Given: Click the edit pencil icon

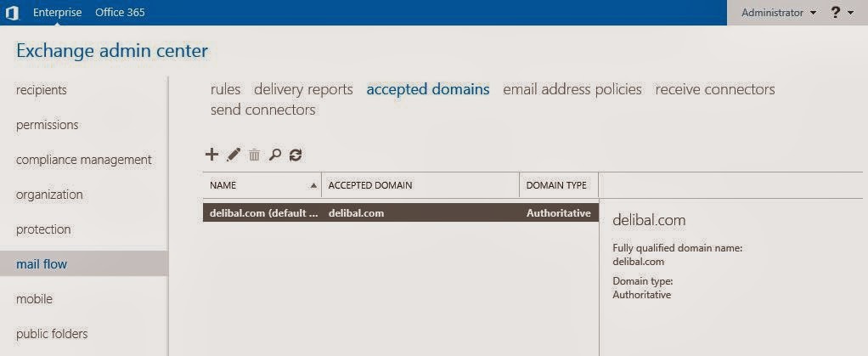Looking at the screenshot, I should [234, 155].
